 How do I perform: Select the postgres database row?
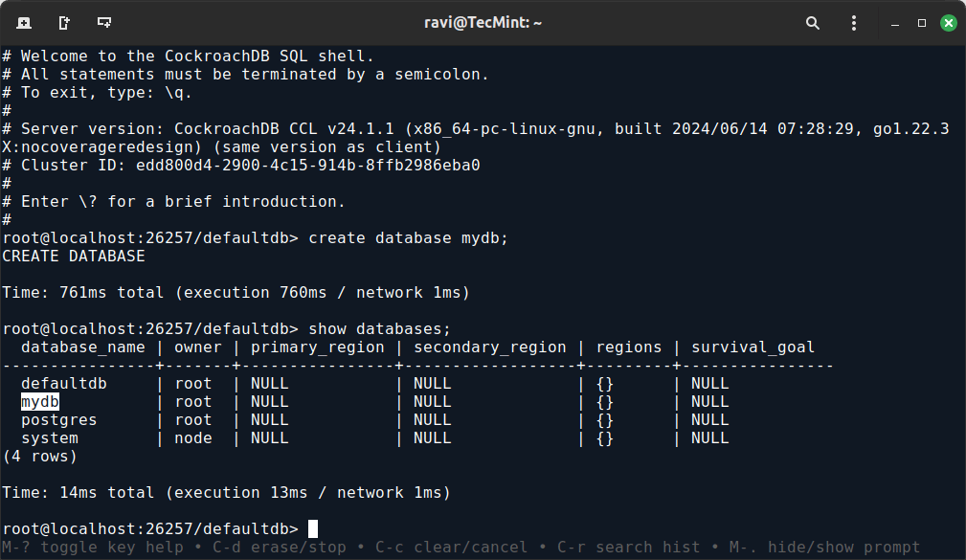(58, 420)
